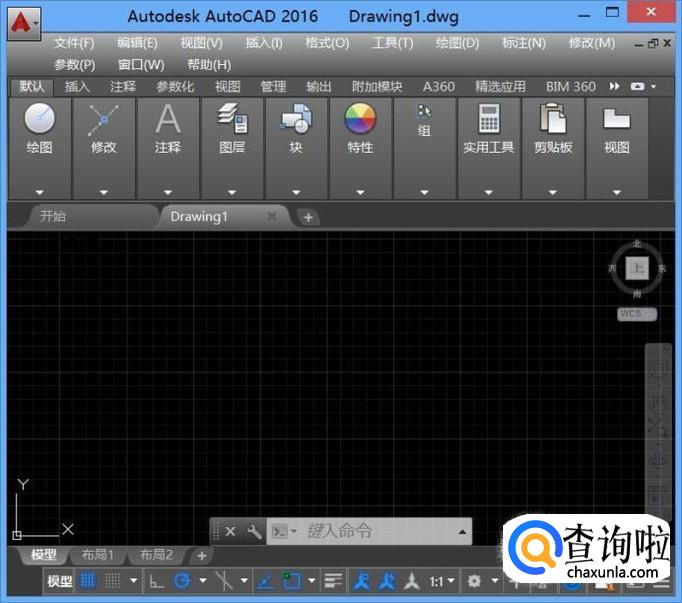Click the 特性 color wheel icon
682x603 pixels.
(360, 119)
